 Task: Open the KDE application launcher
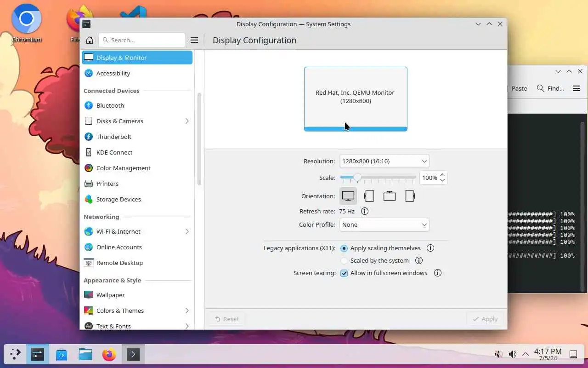pos(15,354)
